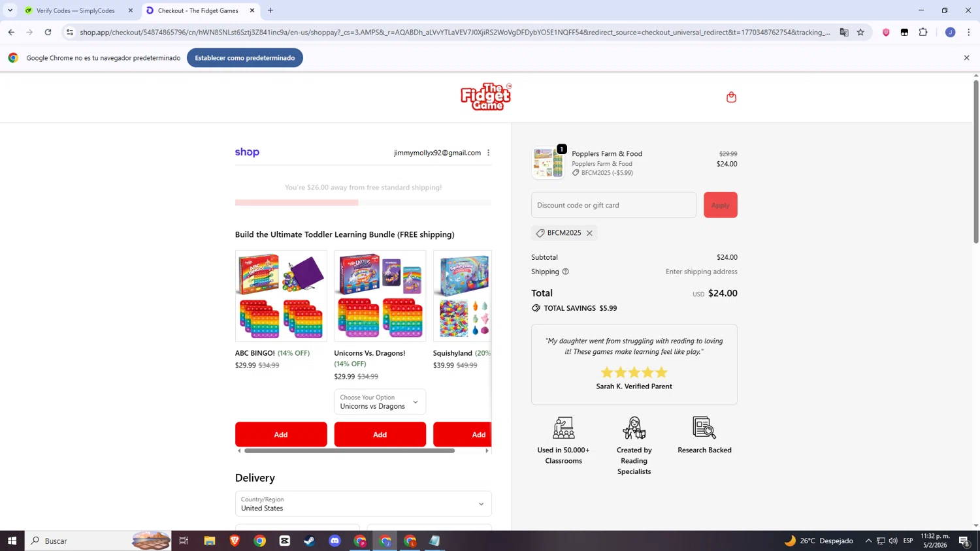This screenshot has height=551, width=980.
Task: Open account options menu beside email
Action: tap(488, 153)
